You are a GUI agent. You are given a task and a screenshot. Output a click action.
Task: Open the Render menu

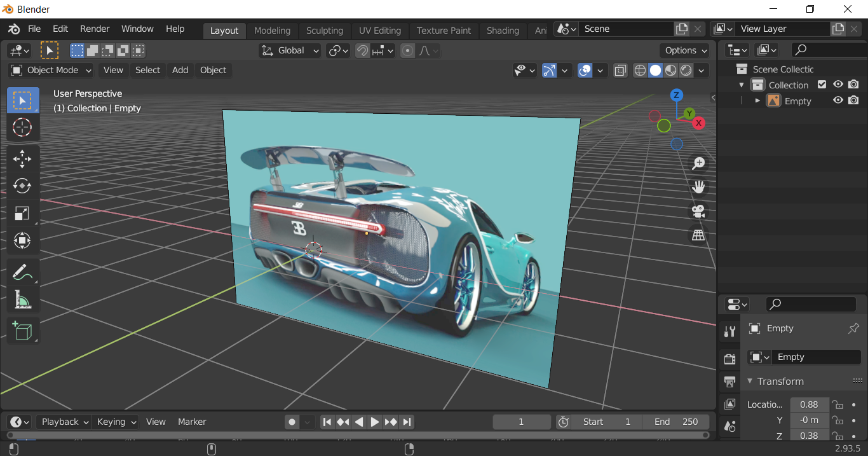pyautogui.click(x=95, y=29)
